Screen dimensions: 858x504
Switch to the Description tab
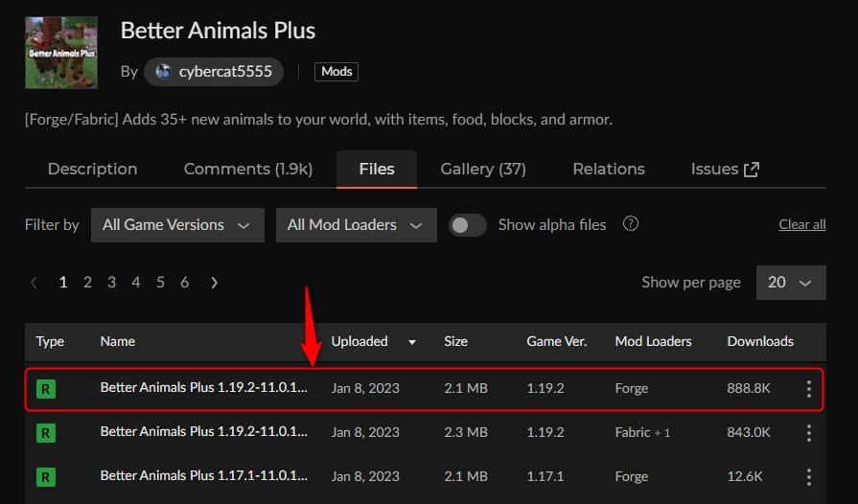pos(92,169)
